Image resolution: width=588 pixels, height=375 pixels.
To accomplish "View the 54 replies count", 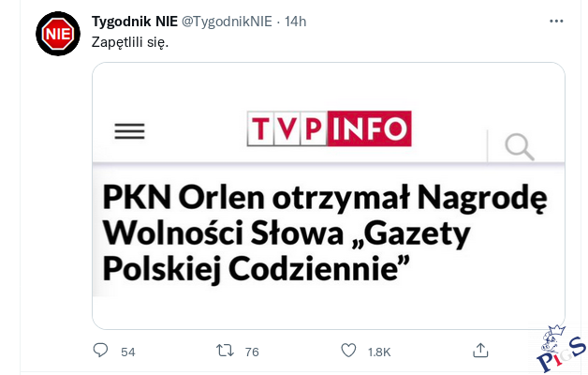I will click(x=128, y=352).
